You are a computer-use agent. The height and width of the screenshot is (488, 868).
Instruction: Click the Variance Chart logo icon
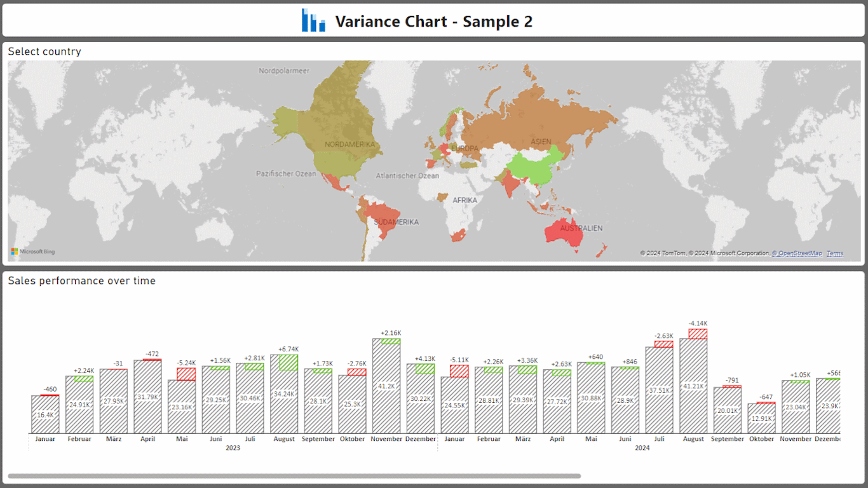click(313, 21)
